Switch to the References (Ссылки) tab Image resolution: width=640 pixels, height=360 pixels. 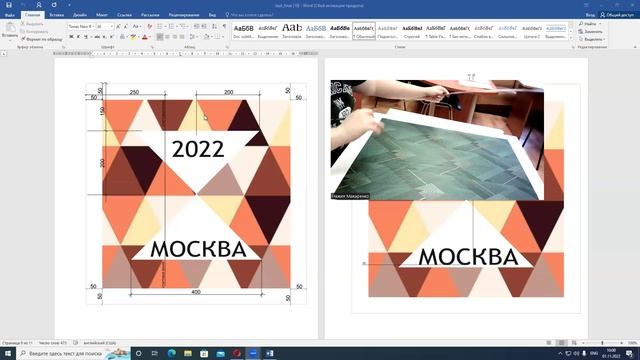point(124,15)
